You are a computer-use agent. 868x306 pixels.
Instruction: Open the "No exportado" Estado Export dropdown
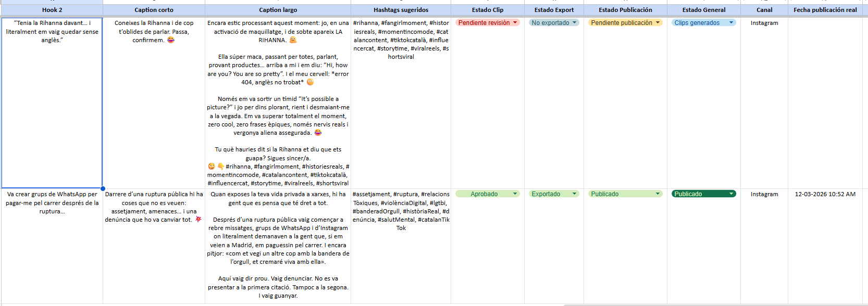554,23
